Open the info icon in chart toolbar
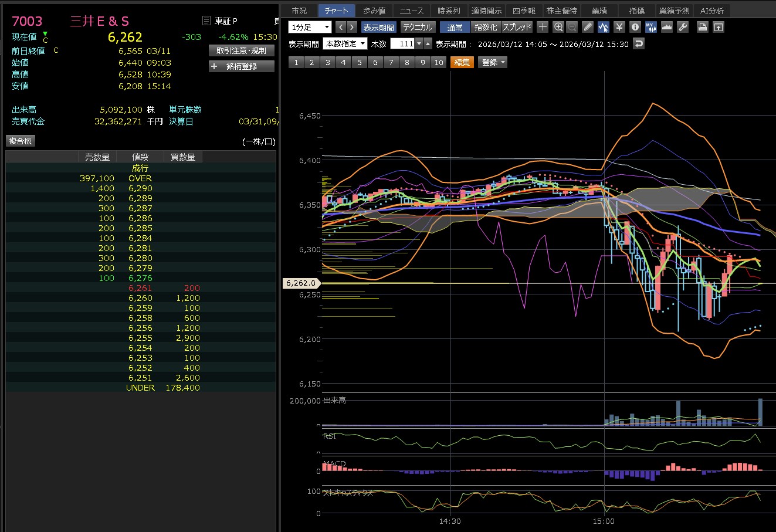 [635, 27]
